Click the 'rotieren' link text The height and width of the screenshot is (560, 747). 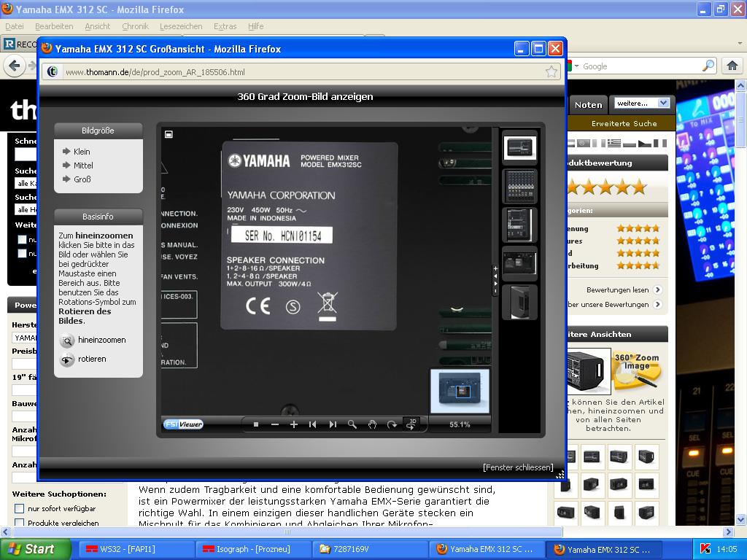point(92,359)
